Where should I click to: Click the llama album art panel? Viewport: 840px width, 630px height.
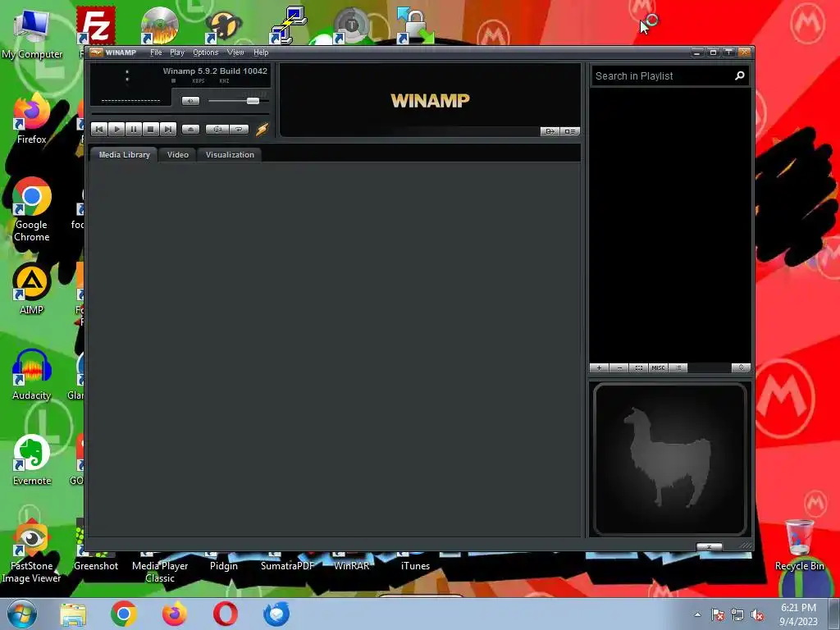click(669, 459)
